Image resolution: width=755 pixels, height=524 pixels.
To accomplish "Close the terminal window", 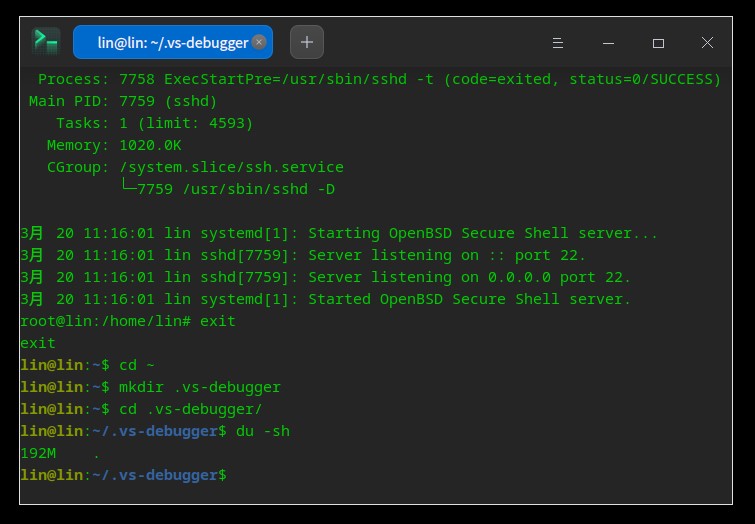I will pyautogui.click(x=707, y=42).
